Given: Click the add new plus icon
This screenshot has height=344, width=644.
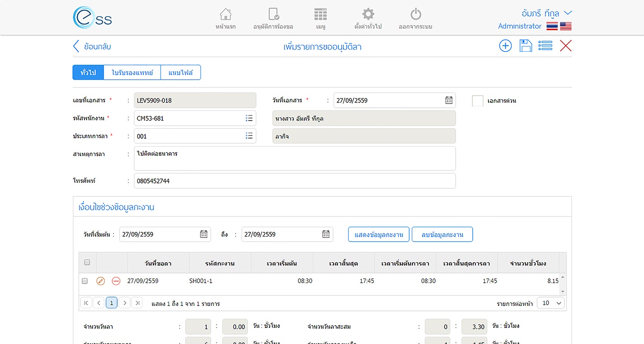Looking at the screenshot, I should pos(505,46).
